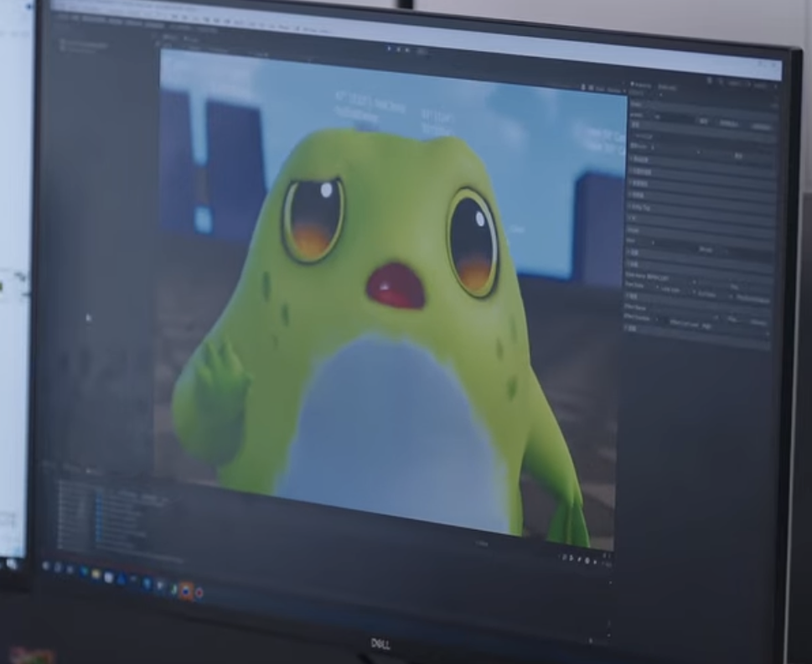
Task: Click the Pause button in Unity toolbar
Action: 399,49
